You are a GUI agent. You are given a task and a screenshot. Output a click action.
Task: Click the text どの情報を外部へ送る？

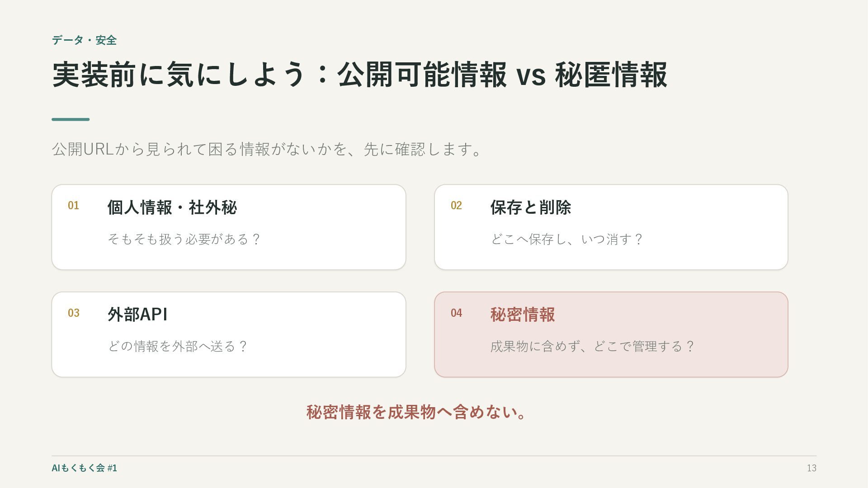click(178, 346)
